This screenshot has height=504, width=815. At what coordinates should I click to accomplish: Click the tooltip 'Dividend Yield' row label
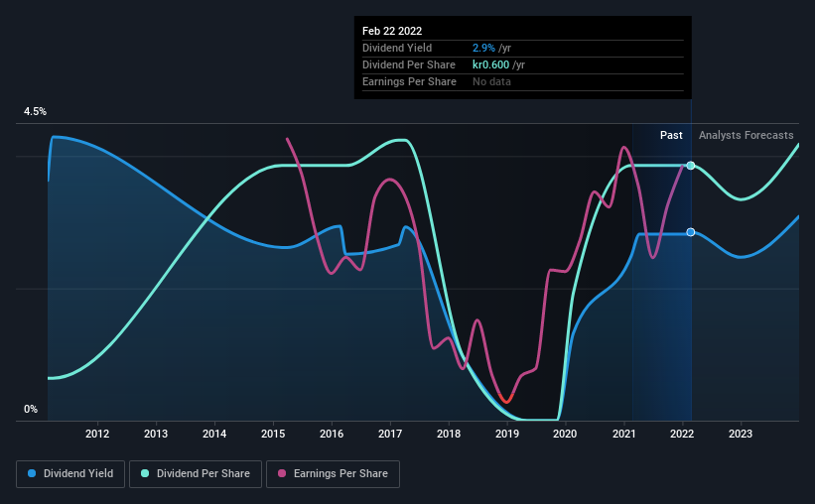397,48
